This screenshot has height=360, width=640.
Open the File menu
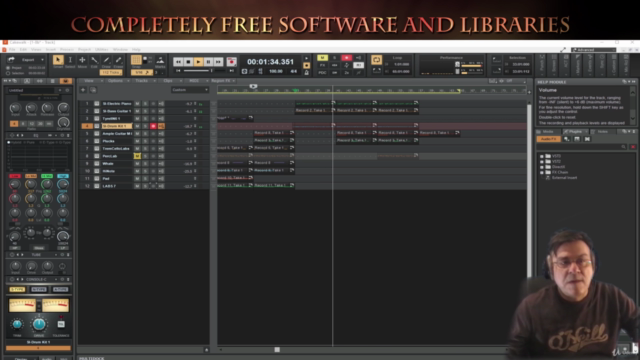pos(12,50)
